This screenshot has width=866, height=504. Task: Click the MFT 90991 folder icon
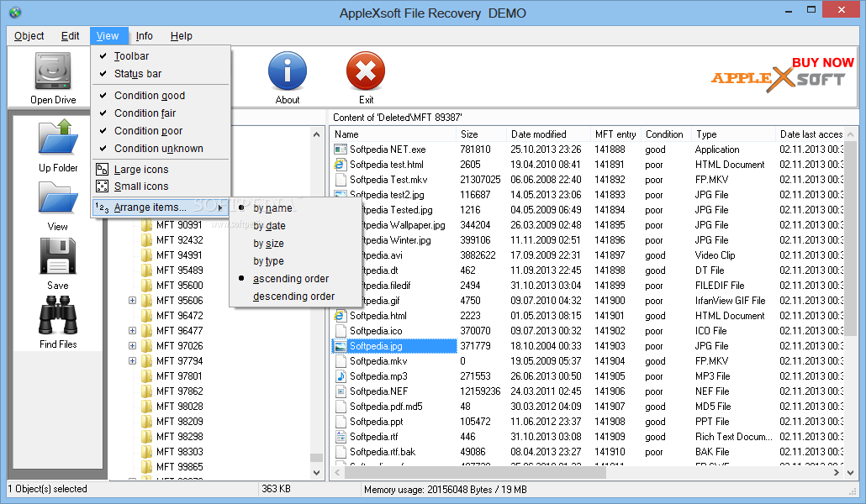click(x=146, y=224)
